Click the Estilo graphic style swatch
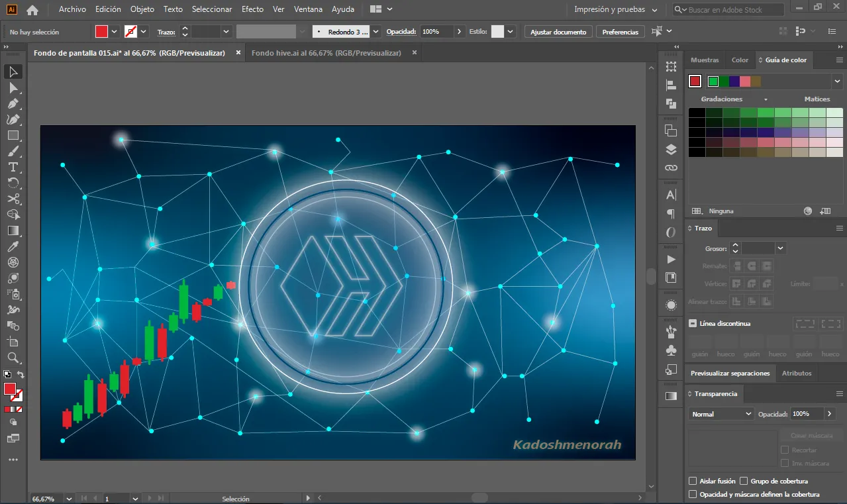Screen dimensions: 847x504 [497, 32]
